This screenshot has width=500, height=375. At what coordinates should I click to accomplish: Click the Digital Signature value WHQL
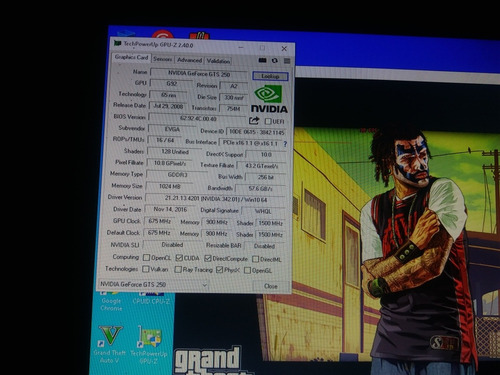coord(263,211)
